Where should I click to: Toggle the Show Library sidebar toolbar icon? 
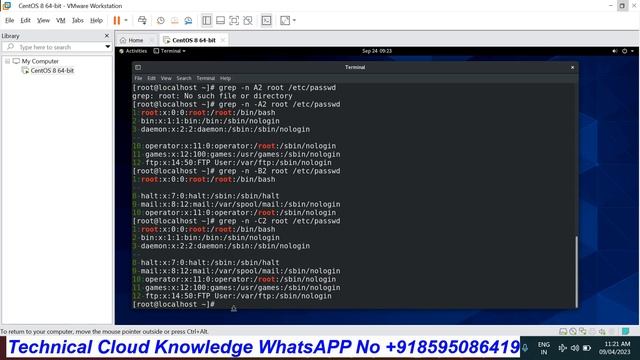207,20
